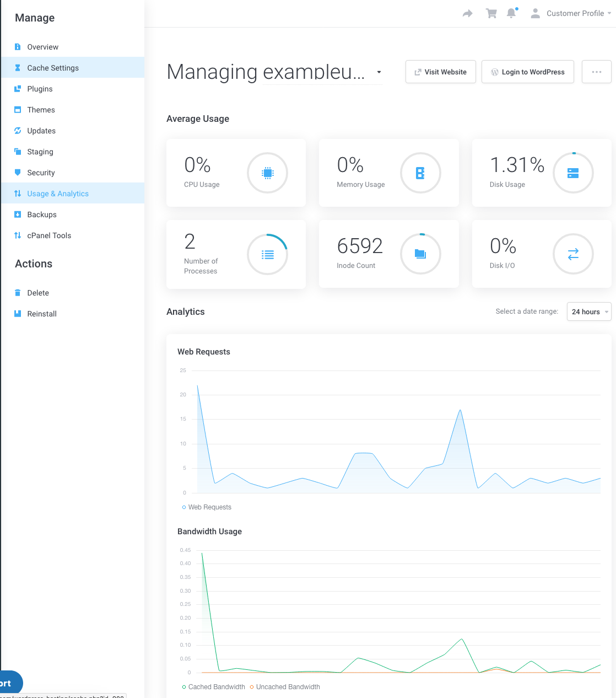Open the site selector dropdown arrow
Image resolution: width=616 pixels, height=698 pixels.
click(x=379, y=72)
